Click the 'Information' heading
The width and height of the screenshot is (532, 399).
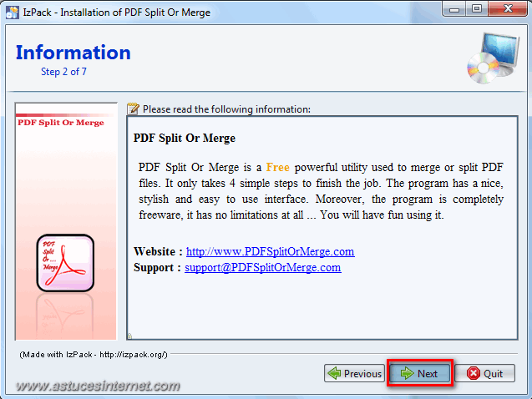coord(73,53)
